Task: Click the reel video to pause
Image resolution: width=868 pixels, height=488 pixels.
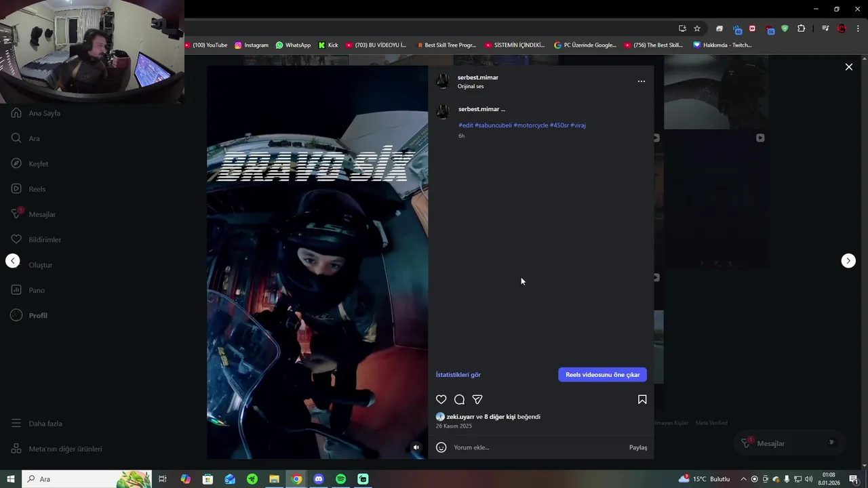Action: point(317,262)
